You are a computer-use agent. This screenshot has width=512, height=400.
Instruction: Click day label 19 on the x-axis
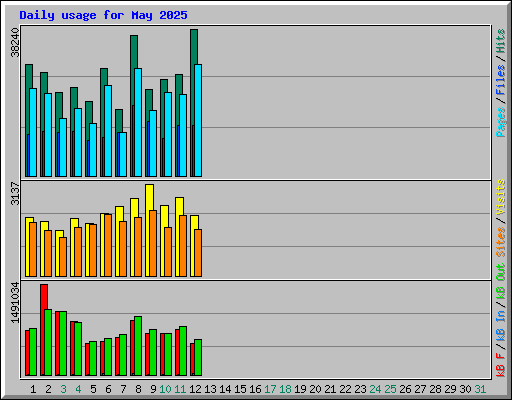(x=300, y=389)
